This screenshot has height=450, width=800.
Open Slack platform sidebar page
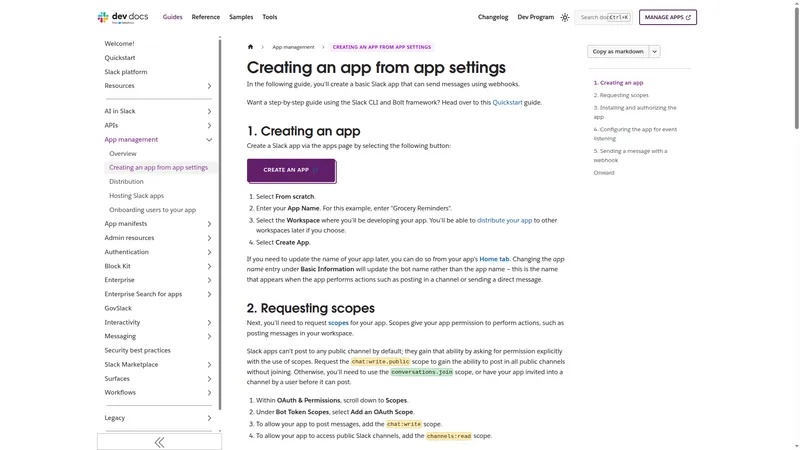[x=126, y=72]
